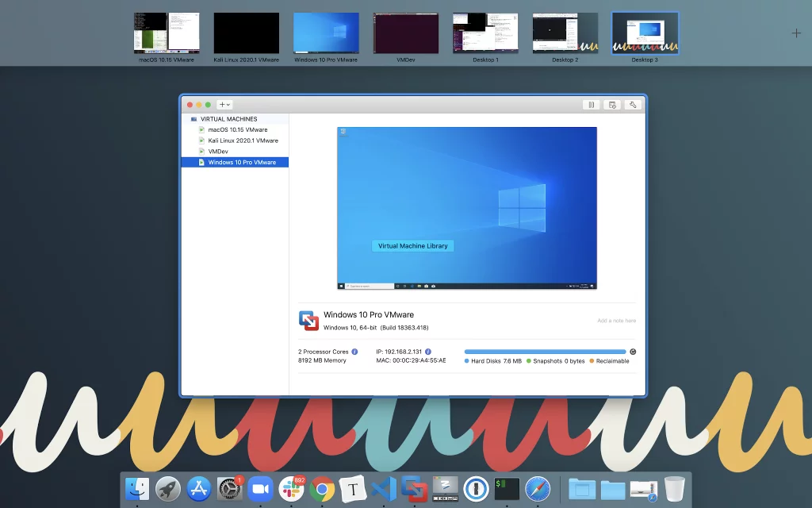Open System Preferences from the Dock
The height and width of the screenshot is (508, 812).
229,489
